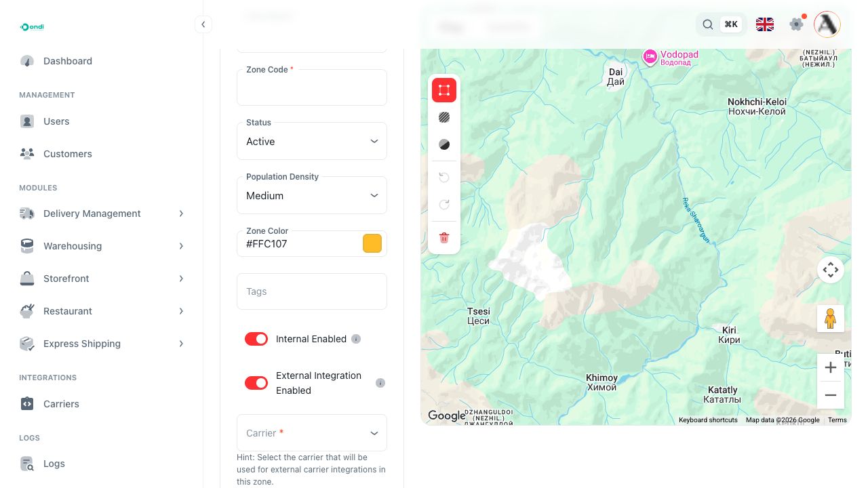868x488 pixels.
Task: Open map camera pan controls
Action: coord(831,270)
